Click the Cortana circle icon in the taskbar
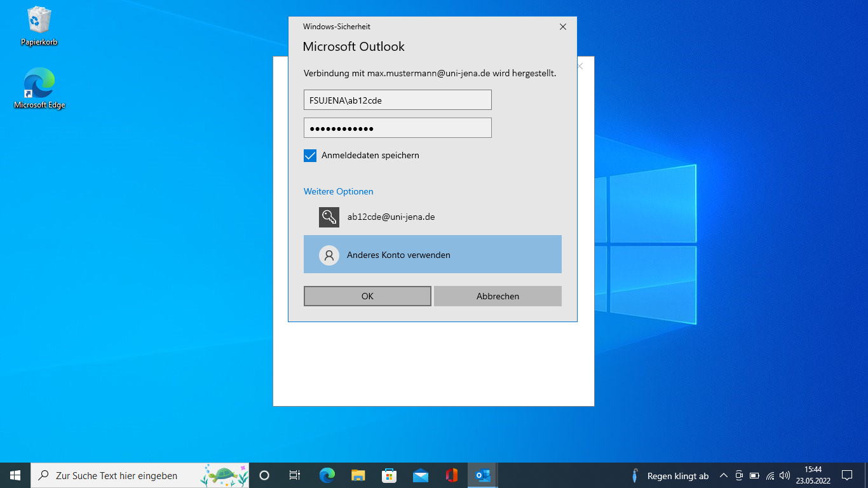This screenshot has width=868, height=488. [265, 475]
